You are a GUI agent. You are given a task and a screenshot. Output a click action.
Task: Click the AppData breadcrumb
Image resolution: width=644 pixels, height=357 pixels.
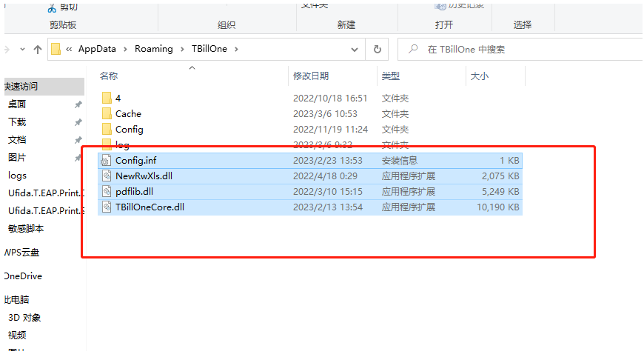[x=97, y=49]
